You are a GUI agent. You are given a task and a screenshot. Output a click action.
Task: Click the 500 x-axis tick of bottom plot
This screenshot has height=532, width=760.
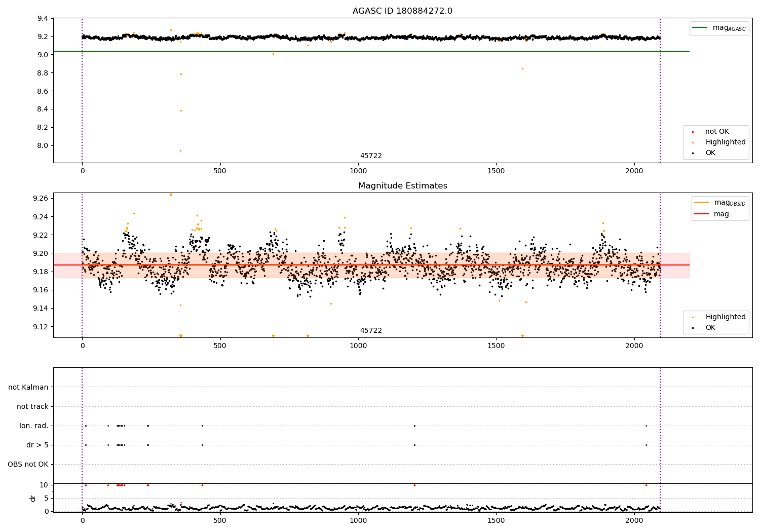[x=220, y=520]
